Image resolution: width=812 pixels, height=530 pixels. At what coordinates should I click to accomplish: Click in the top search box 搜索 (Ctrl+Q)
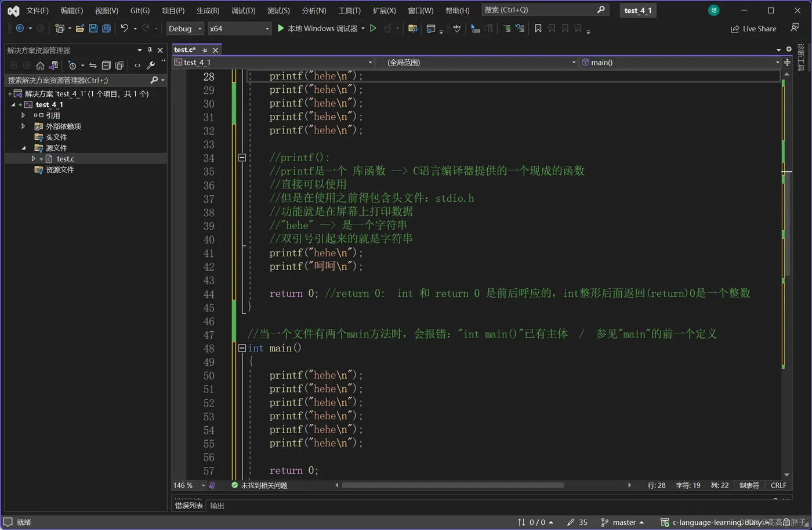click(545, 10)
